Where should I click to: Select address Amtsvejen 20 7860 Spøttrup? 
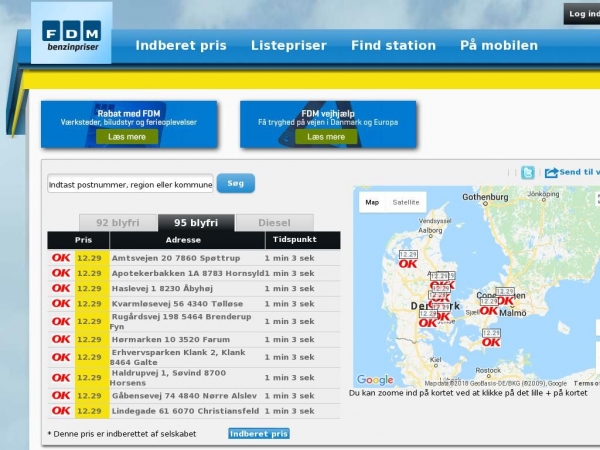point(176,258)
